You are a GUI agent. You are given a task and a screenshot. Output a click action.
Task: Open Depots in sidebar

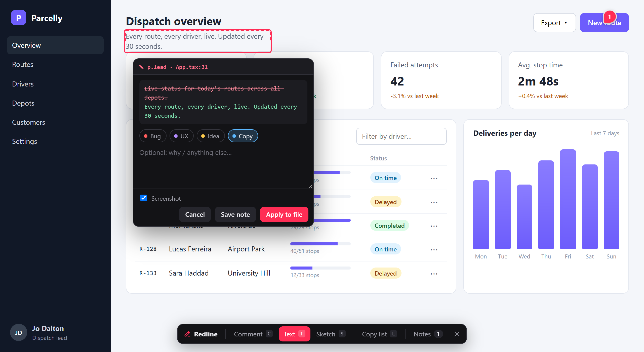55,103
